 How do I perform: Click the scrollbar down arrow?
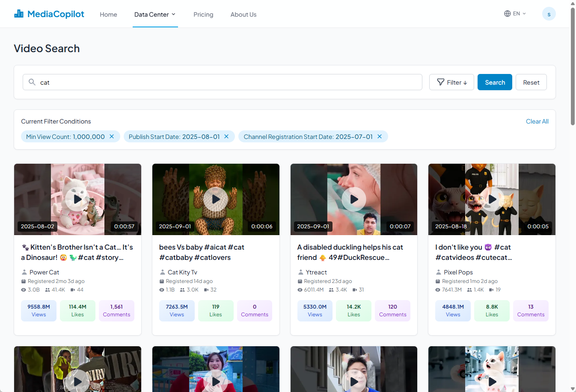[x=573, y=389]
